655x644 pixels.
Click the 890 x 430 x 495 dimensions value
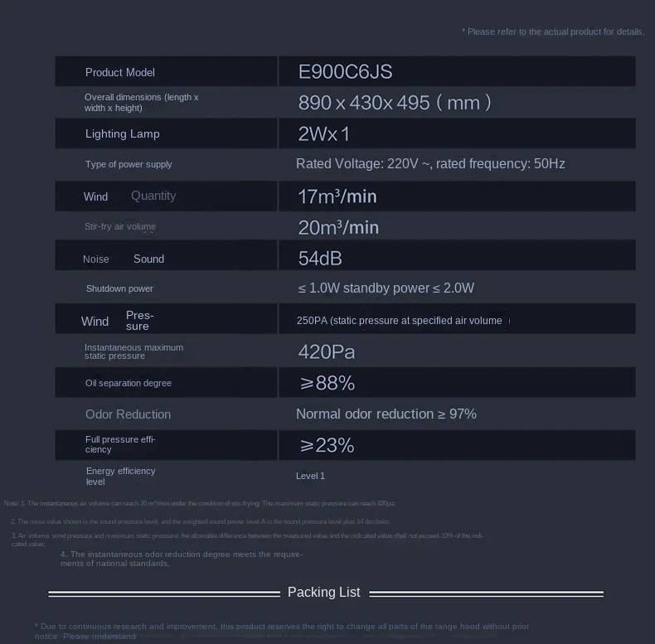395,103
